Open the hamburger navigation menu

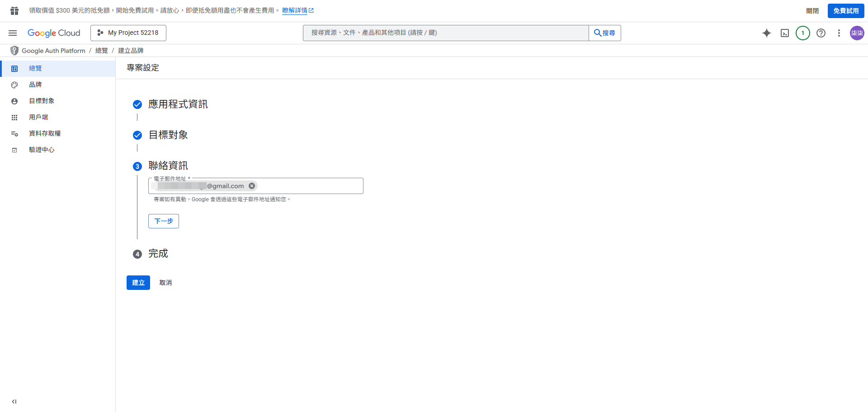(13, 33)
